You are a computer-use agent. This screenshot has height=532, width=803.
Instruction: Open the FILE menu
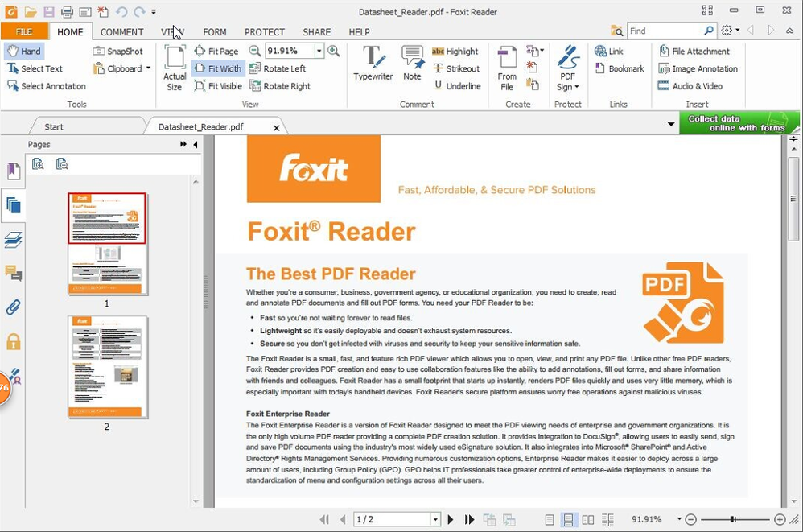[x=24, y=31]
